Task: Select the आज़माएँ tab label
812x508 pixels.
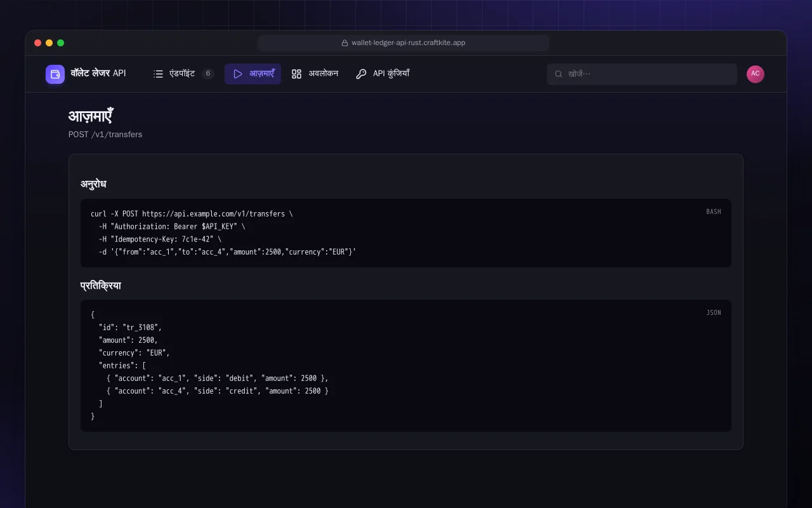Action: point(262,74)
